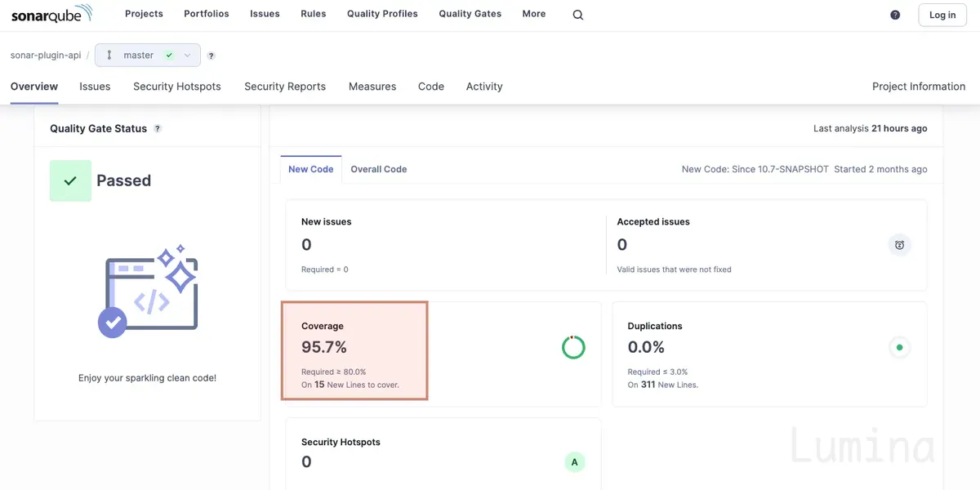The image size is (980, 490).
Task: Go to Rules page
Action: click(x=313, y=14)
